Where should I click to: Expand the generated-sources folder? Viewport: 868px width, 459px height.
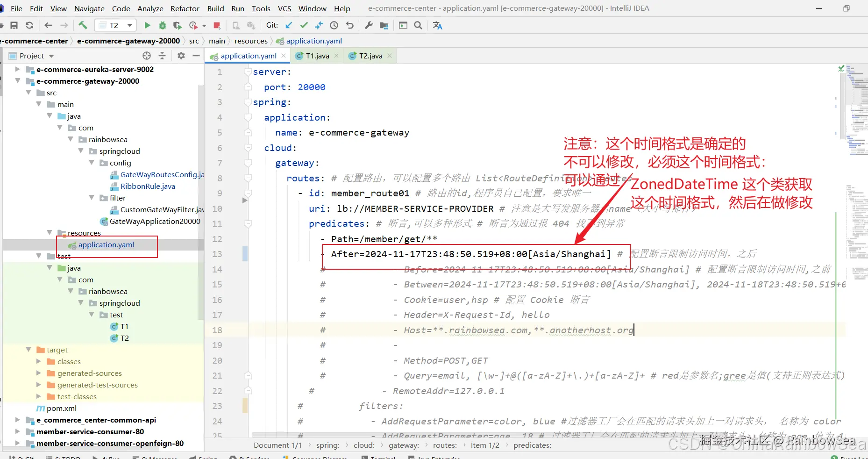[39, 373]
